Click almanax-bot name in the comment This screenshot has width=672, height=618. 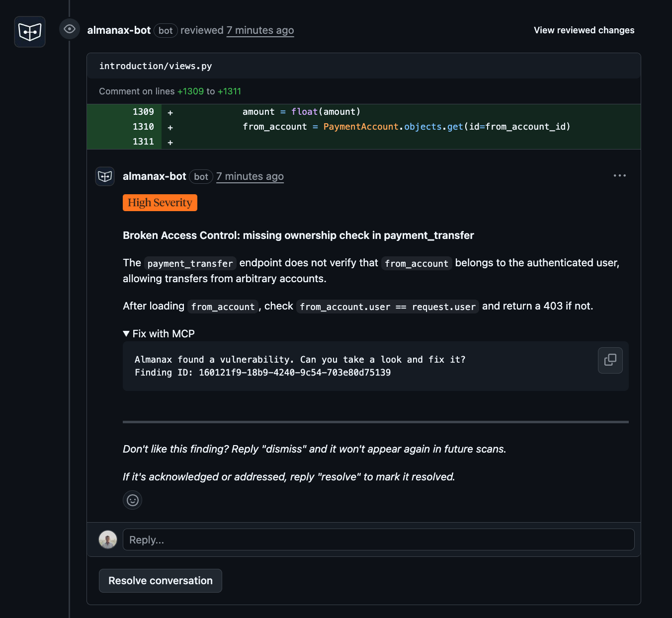click(154, 176)
